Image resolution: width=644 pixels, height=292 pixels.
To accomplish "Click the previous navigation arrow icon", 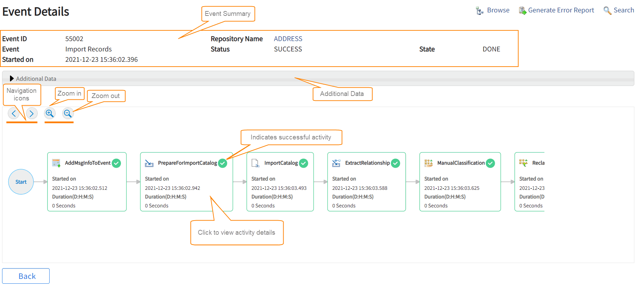I will point(14,113).
